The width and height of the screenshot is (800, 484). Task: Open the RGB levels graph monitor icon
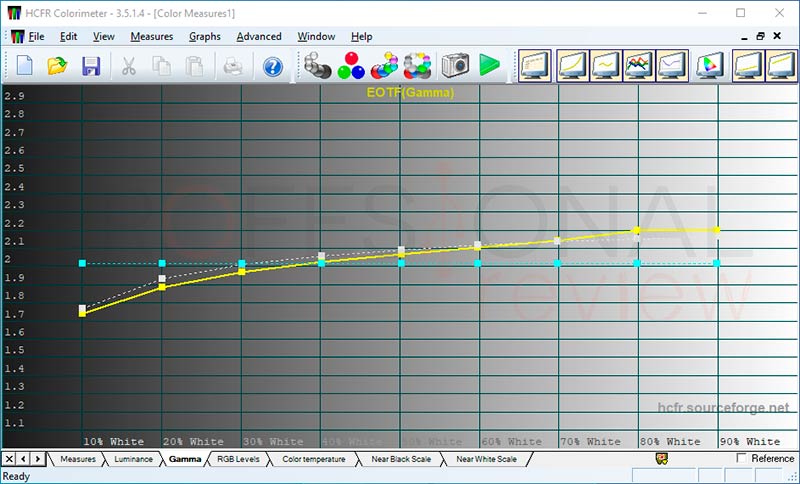639,66
